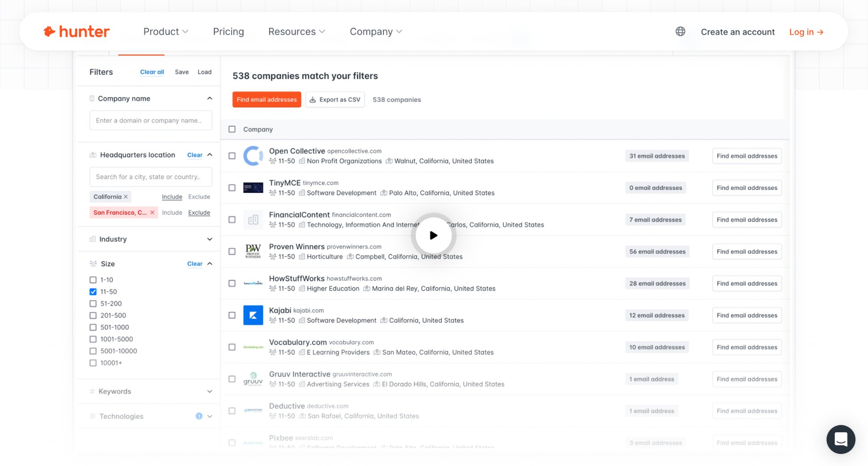Click the Gruuv Interactive logo

pyautogui.click(x=253, y=379)
